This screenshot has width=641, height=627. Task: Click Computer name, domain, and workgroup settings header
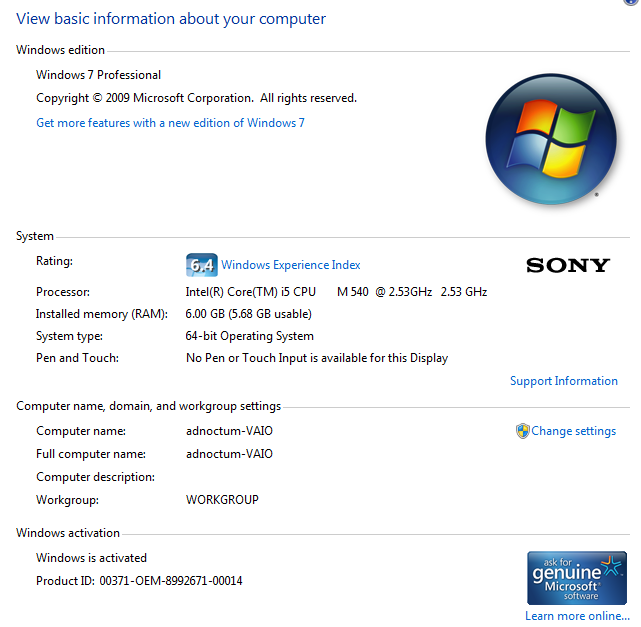148,406
